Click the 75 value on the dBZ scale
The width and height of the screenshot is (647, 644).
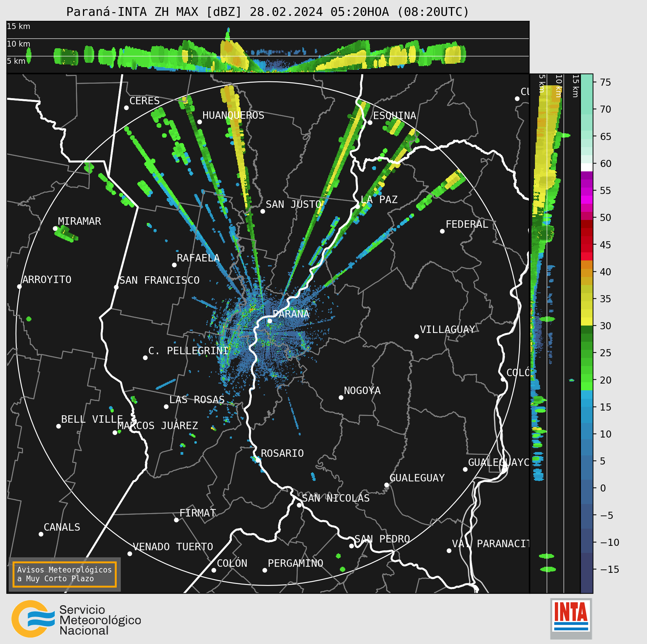coord(605,82)
